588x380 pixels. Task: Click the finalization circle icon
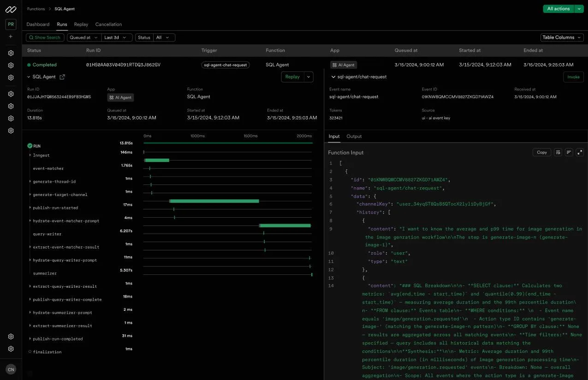30,352
